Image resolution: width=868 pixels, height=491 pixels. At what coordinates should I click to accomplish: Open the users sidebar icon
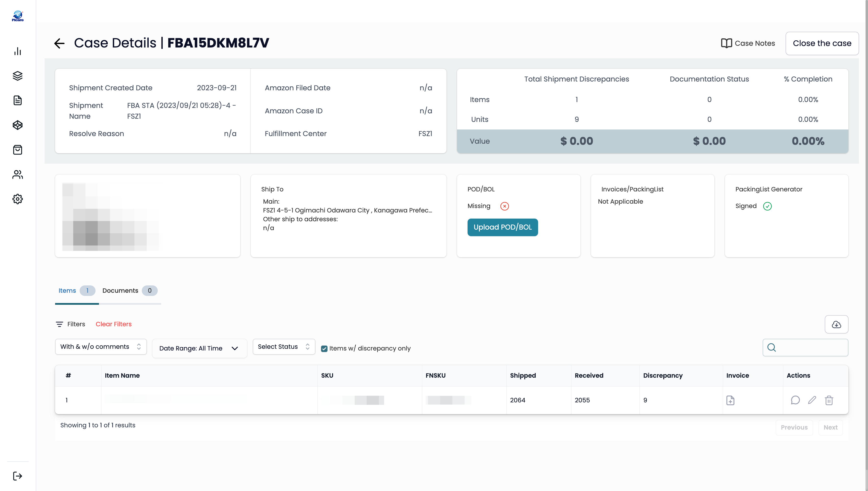click(x=18, y=174)
